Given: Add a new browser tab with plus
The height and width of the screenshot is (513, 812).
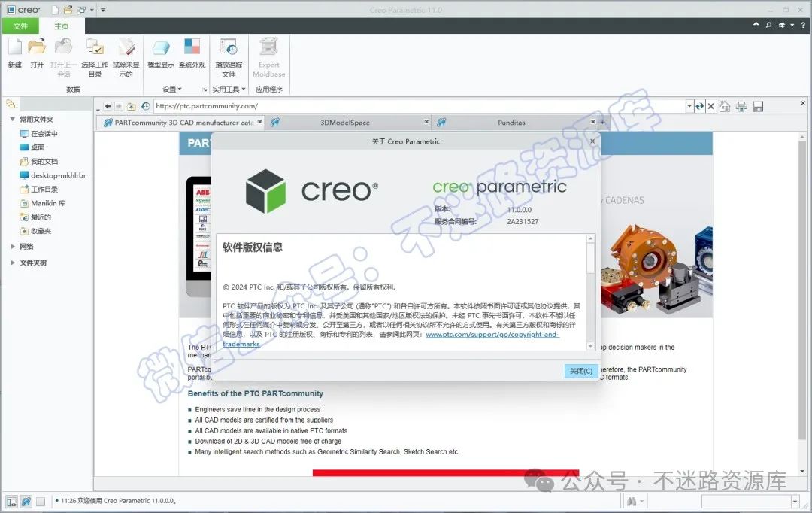Looking at the screenshot, I should [x=602, y=123].
